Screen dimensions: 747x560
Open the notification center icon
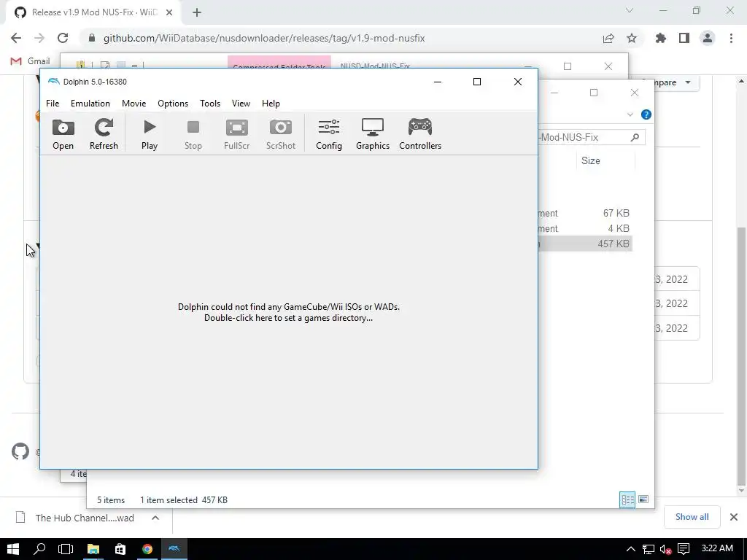click(x=684, y=549)
